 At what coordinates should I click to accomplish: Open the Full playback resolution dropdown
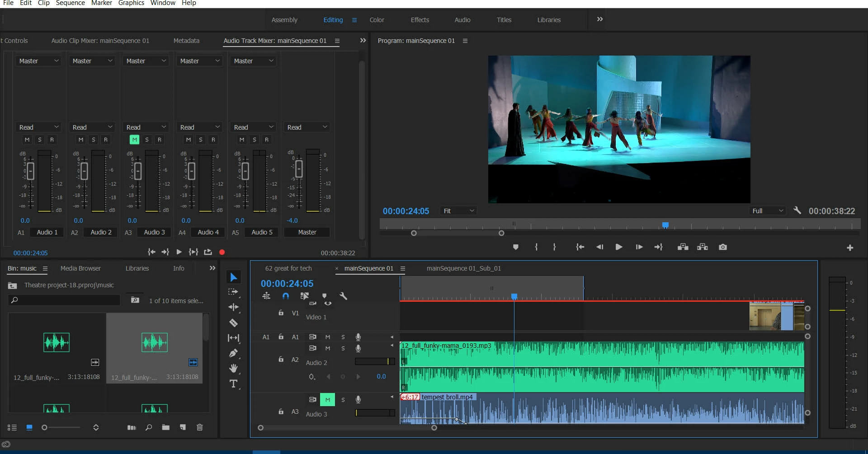click(767, 211)
